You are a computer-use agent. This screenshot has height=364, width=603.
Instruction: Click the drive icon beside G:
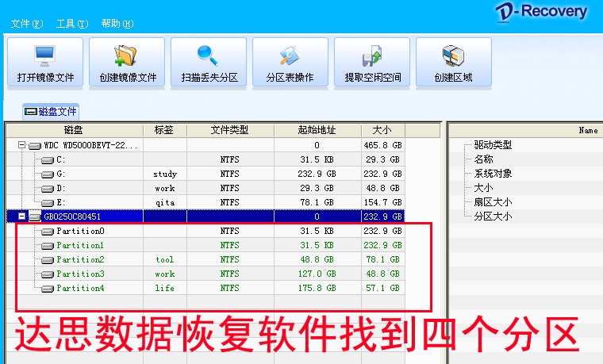[48, 174]
